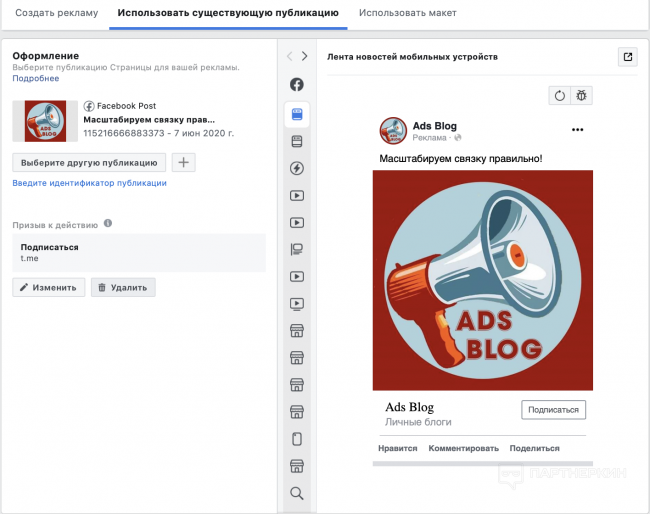Click info icon next to Призыв к действию
The image size is (650, 514).
coord(108,224)
